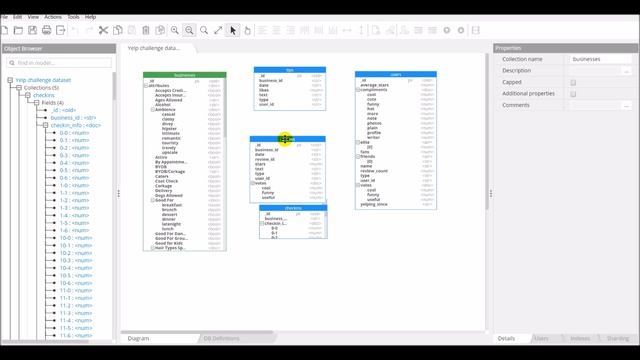640x360 pixels.
Task: Collapse the Yelp challenge dataset tree node
Action: coord(10,80)
